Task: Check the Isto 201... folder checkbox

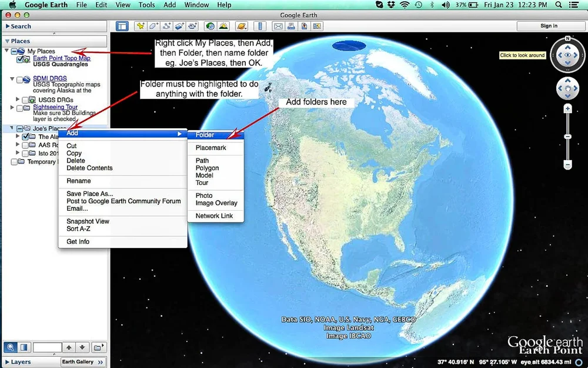Action: pos(25,153)
